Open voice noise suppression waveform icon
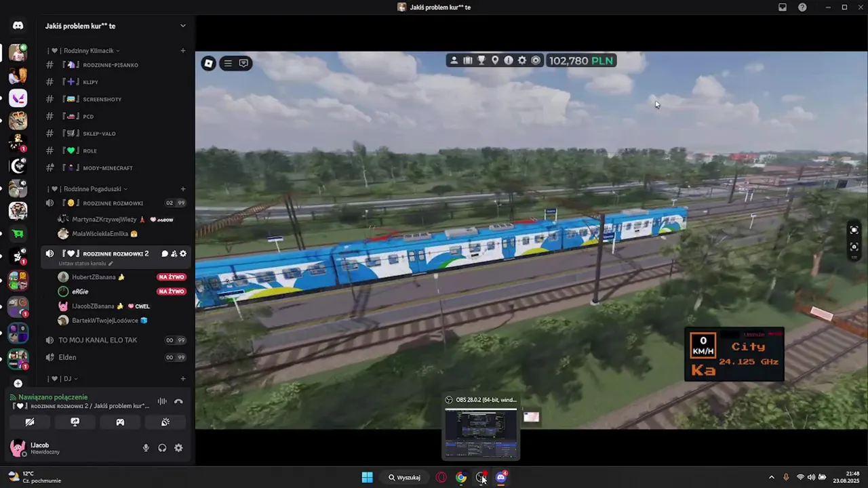Screen dimensions: 868x488 (x=162, y=401)
